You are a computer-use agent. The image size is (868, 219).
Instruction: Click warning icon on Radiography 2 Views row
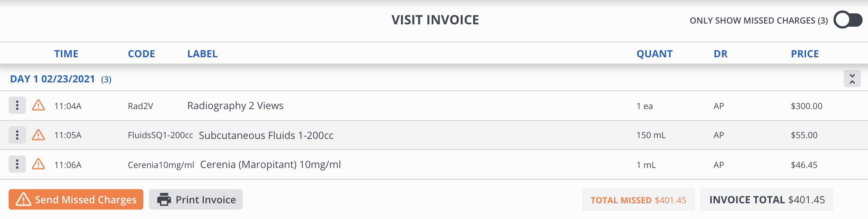38,105
